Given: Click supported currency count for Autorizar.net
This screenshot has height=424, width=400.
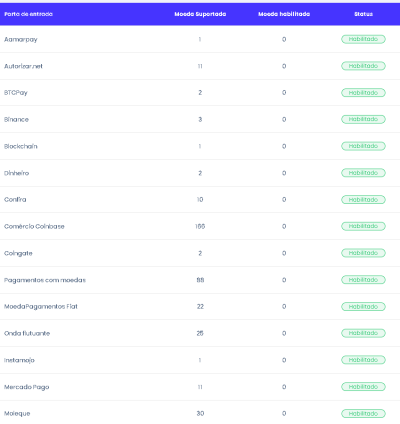Looking at the screenshot, I should [200, 66].
